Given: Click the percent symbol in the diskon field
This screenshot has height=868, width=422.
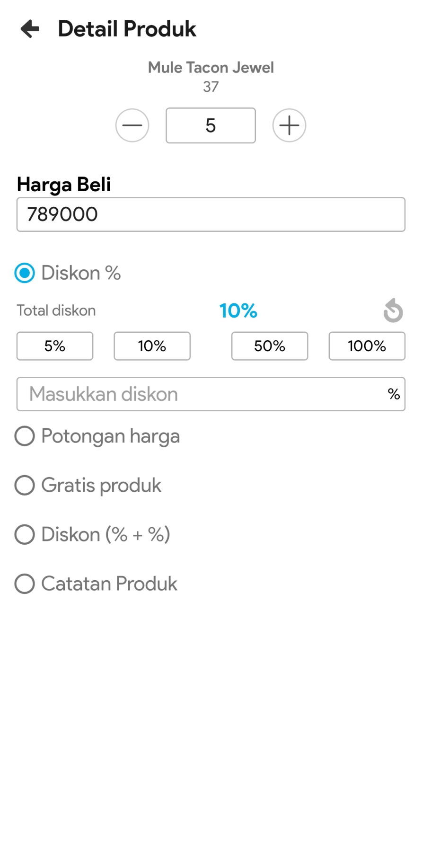Looking at the screenshot, I should tap(394, 394).
